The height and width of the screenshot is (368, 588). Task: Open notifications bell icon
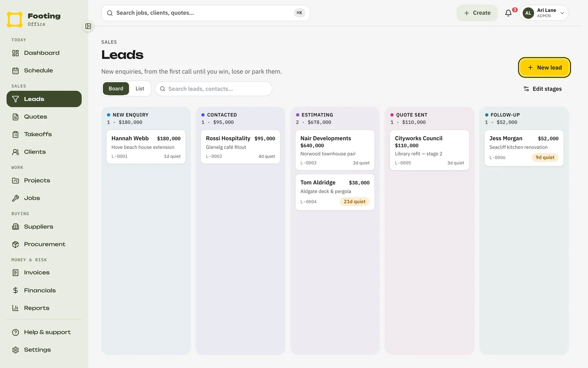[508, 13]
